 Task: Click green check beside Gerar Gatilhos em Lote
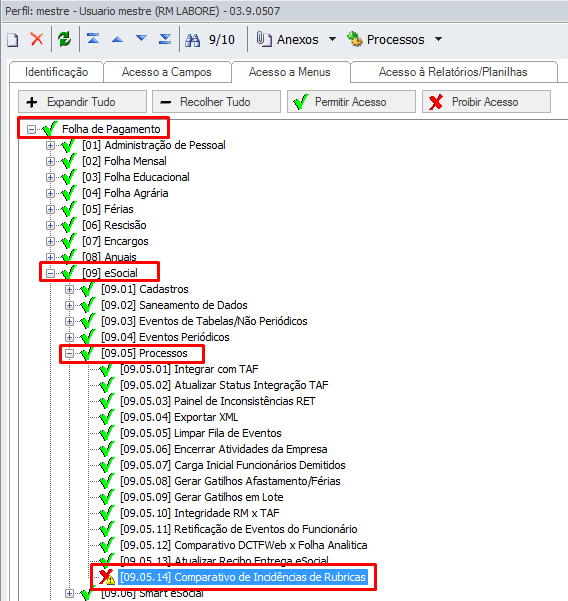tap(107, 497)
